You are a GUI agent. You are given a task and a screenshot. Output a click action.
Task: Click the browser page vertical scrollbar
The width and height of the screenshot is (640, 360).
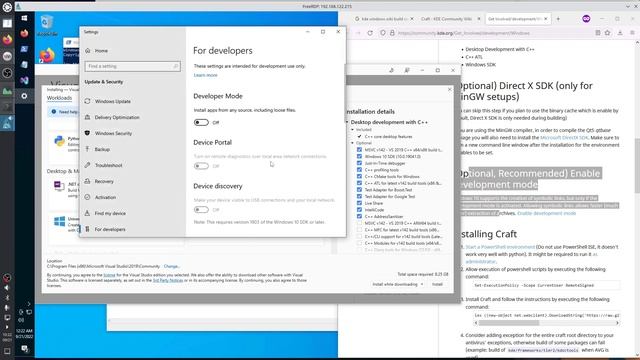[x=637, y=165]
